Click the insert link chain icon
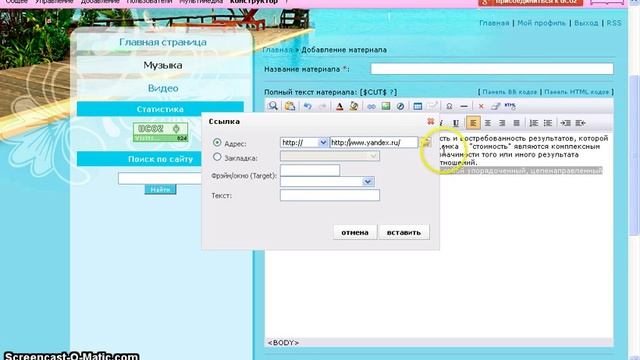This screenshot has width=640, height=360. (x=371, y=106)
